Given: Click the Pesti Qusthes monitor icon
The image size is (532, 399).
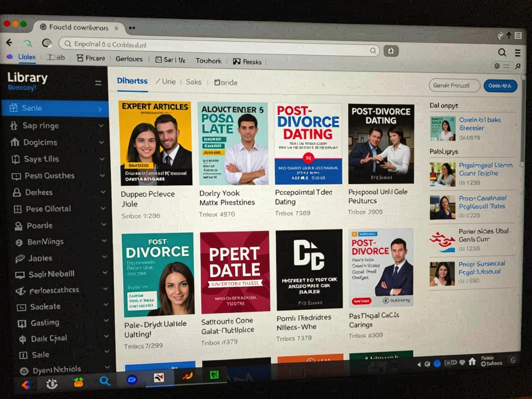Looking at the screenshot, I should [16, 176].
